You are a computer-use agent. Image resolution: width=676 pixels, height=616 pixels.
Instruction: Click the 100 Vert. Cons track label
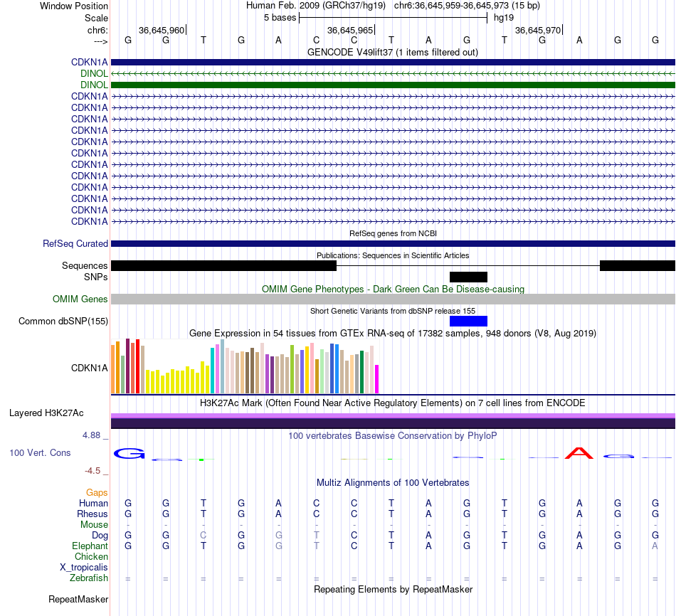click(40, 453)
